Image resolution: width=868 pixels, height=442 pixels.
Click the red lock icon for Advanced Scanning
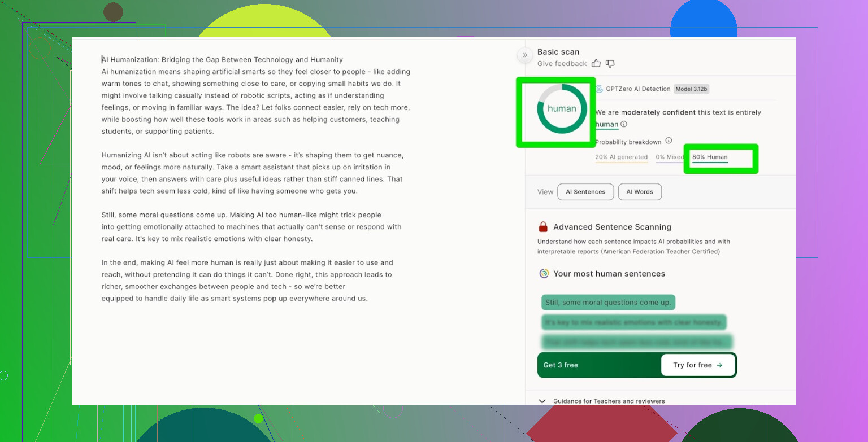[x=543, y=227]
